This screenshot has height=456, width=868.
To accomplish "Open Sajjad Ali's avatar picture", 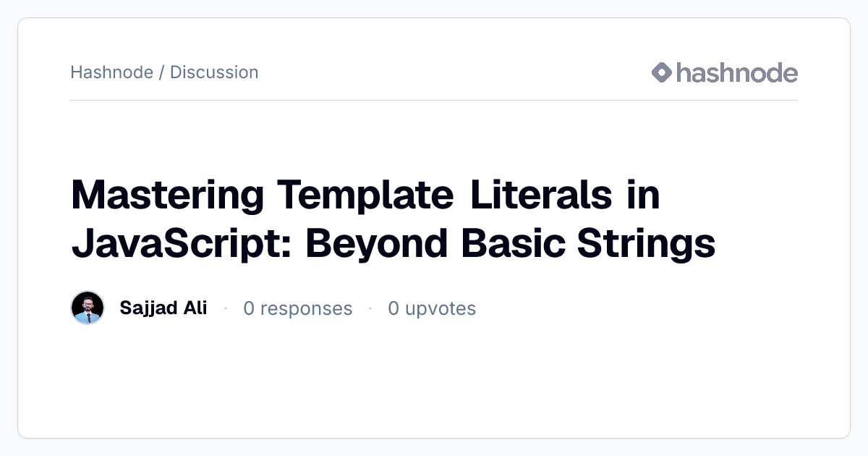I will coord(88,308).
